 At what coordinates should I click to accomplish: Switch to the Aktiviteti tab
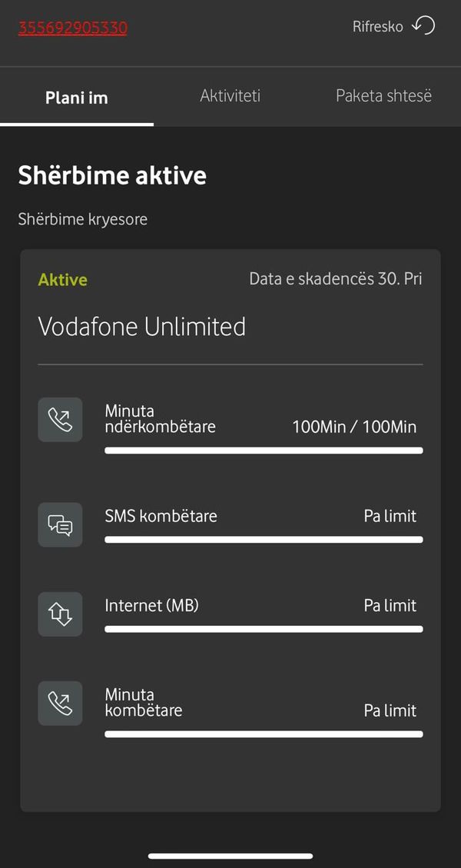click(230, 96)
